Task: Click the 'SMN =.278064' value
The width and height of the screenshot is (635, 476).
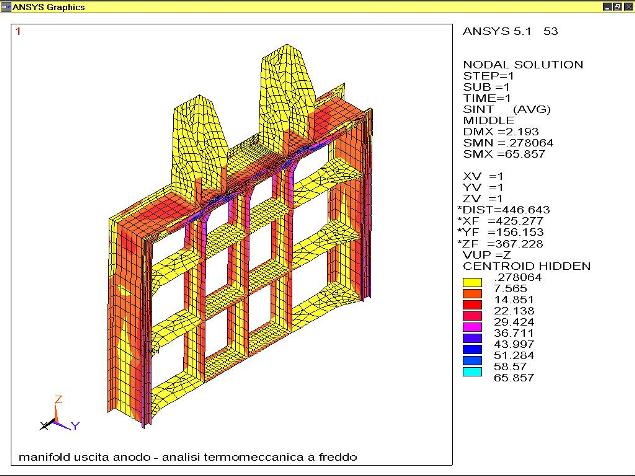Action: click(508, 143)
